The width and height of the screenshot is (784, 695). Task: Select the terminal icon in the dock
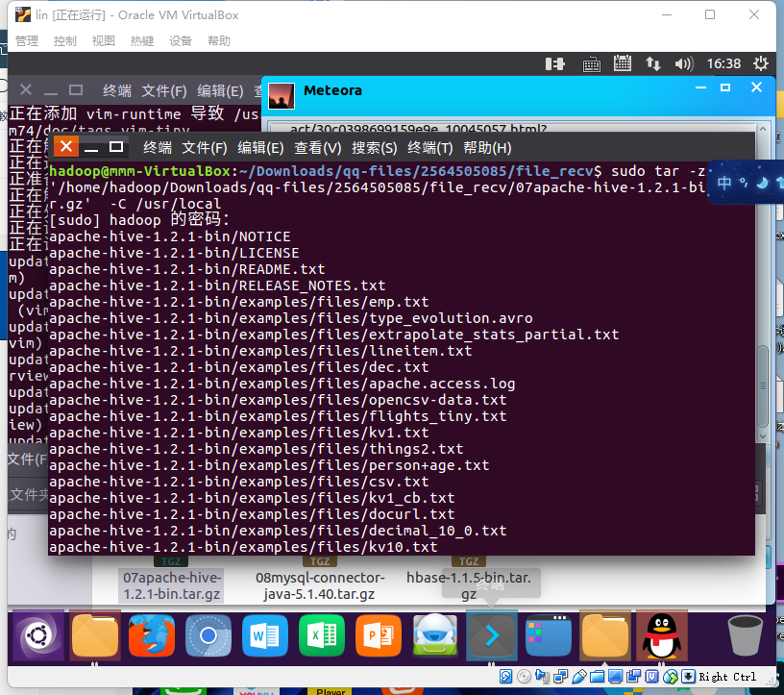[492, 636]
